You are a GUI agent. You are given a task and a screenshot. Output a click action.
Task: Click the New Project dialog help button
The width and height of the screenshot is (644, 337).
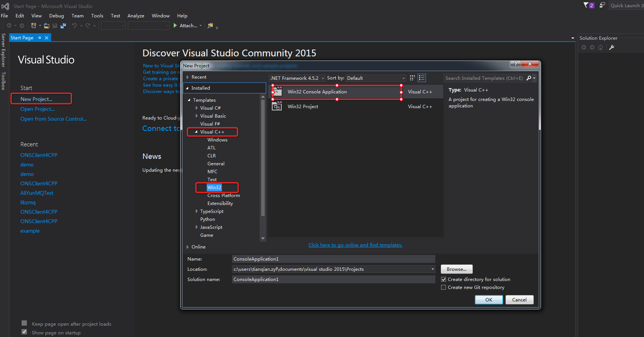(x=515, y=64)
